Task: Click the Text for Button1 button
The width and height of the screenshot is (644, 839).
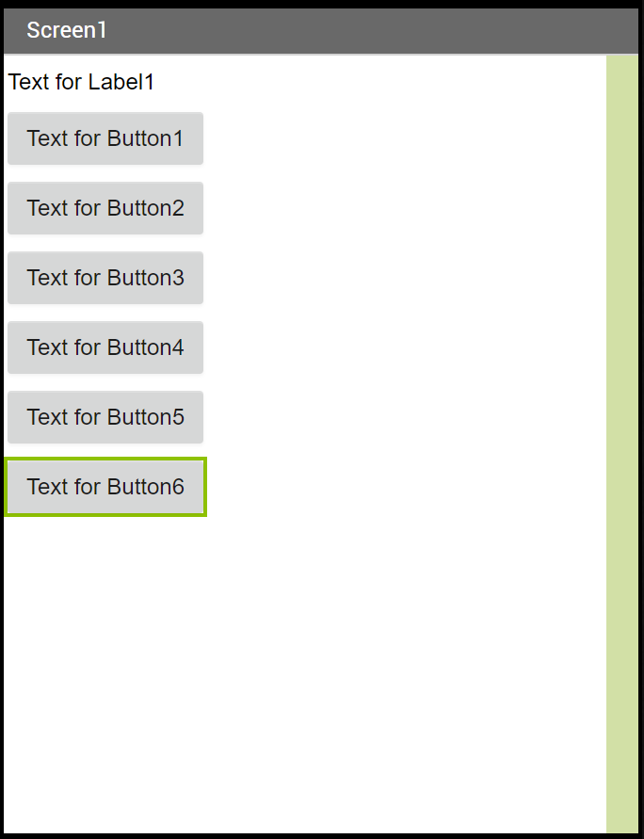Action: coord(105,138)
